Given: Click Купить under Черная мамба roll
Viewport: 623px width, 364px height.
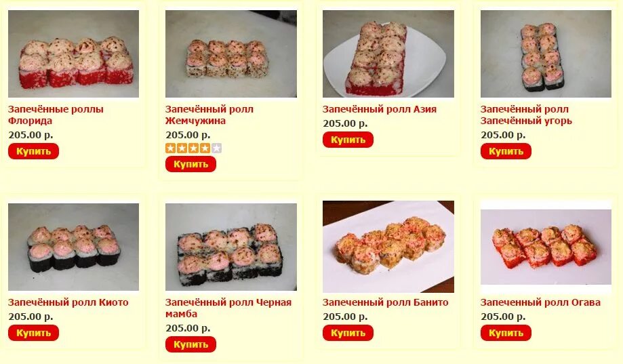Looking at the screenshot, I should tap(190, 344).
